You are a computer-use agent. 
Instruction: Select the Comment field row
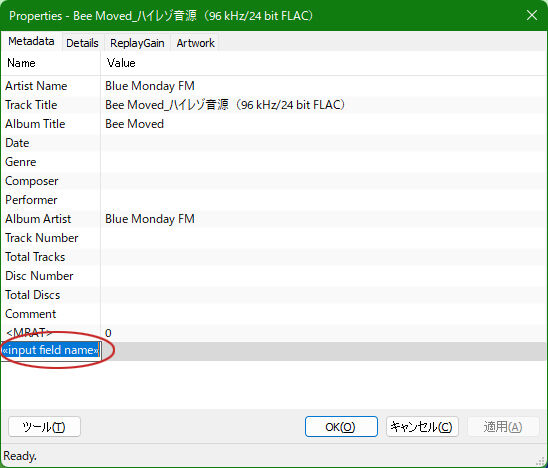(x=274, y=314)
